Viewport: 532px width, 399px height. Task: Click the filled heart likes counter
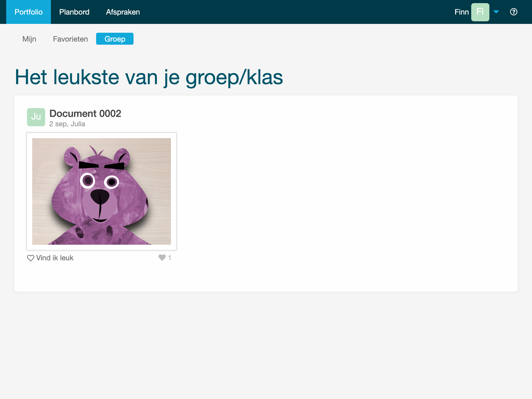165,258
